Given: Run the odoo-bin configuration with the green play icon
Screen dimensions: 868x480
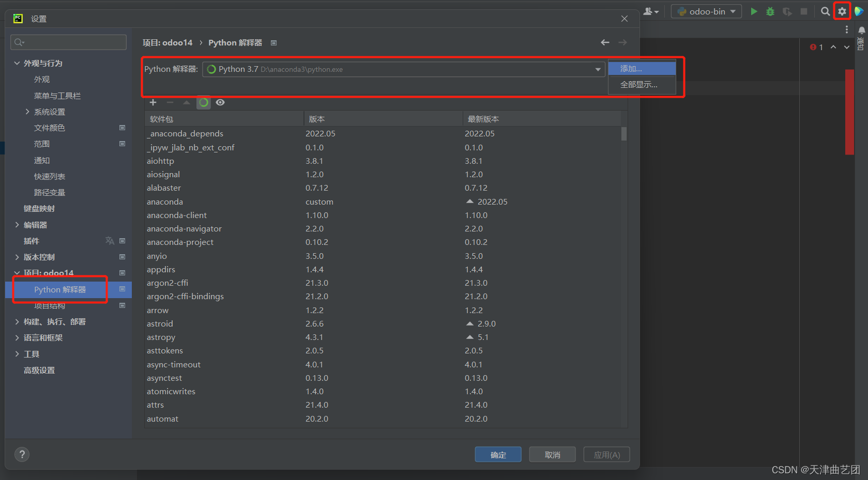Looking at the screenshot, I should [x=754, y=11].
